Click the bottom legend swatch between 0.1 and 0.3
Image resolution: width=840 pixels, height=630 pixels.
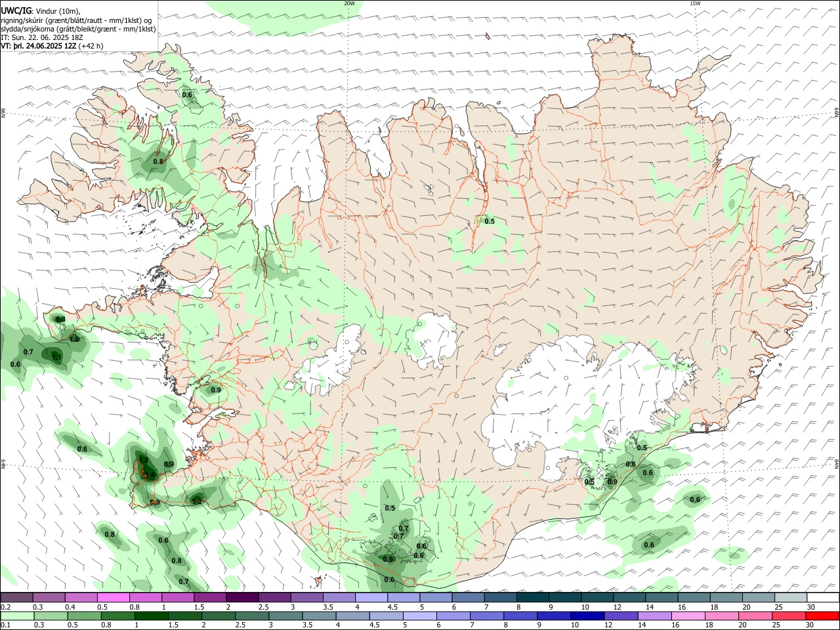tap(16, 616)
